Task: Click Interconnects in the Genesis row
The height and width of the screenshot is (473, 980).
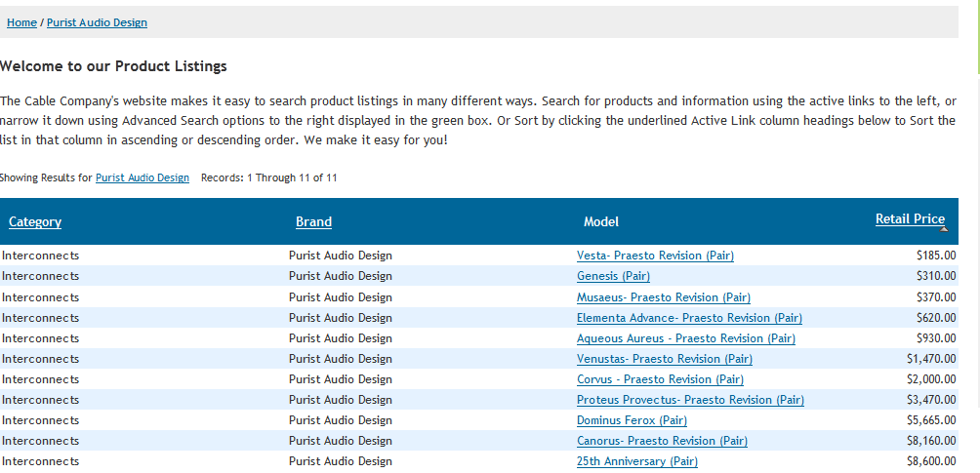Action: [x=41, y=276]
